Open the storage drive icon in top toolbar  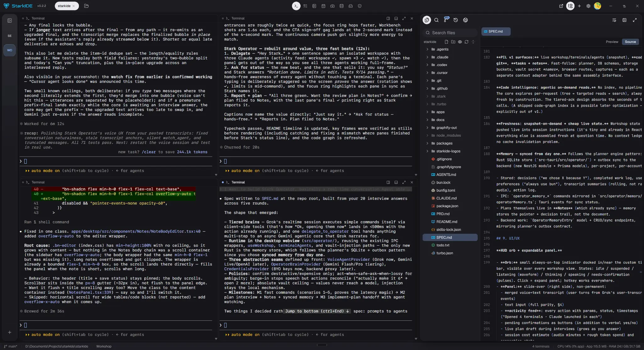point(351,6)
